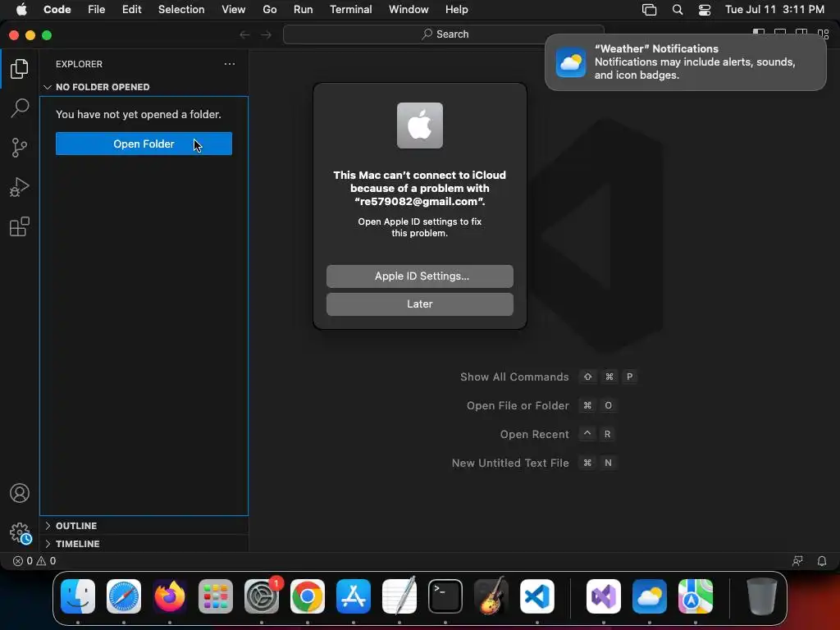Launch Firefox from the Dock

point(170,596)
